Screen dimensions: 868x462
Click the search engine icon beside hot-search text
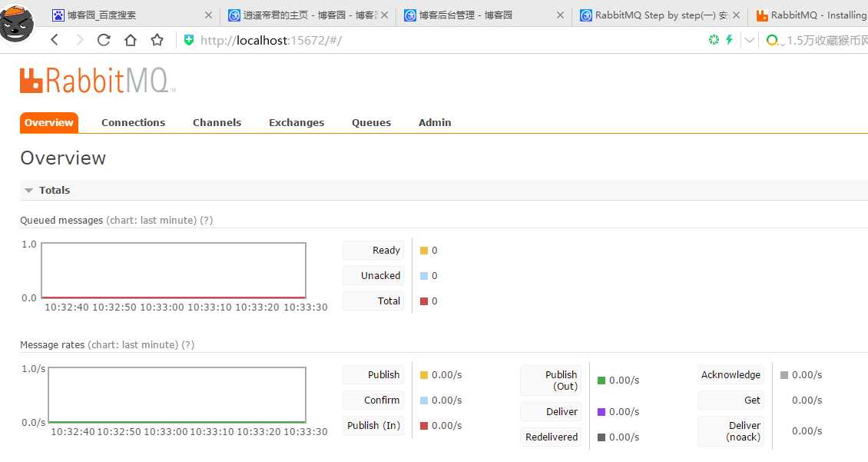(x=772, y=40)
